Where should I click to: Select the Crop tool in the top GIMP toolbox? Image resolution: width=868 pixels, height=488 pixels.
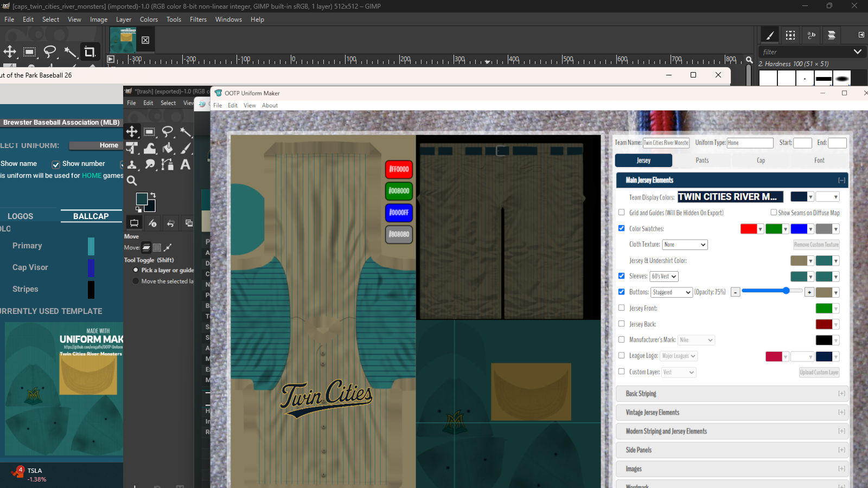point(90,52)
